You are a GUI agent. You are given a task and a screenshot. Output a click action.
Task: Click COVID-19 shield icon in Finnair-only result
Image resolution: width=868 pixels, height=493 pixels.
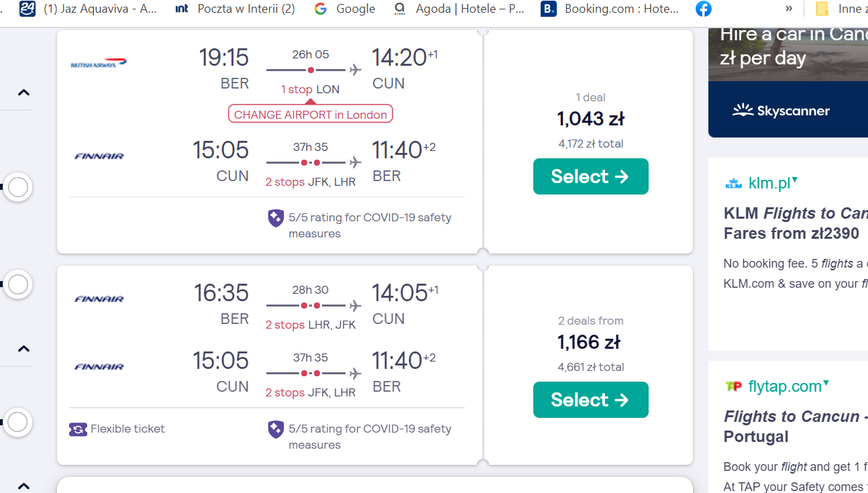pos(276,429)
